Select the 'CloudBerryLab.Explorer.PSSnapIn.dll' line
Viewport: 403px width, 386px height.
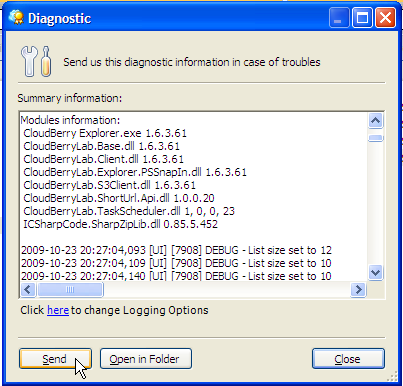[x=135, y=172]
